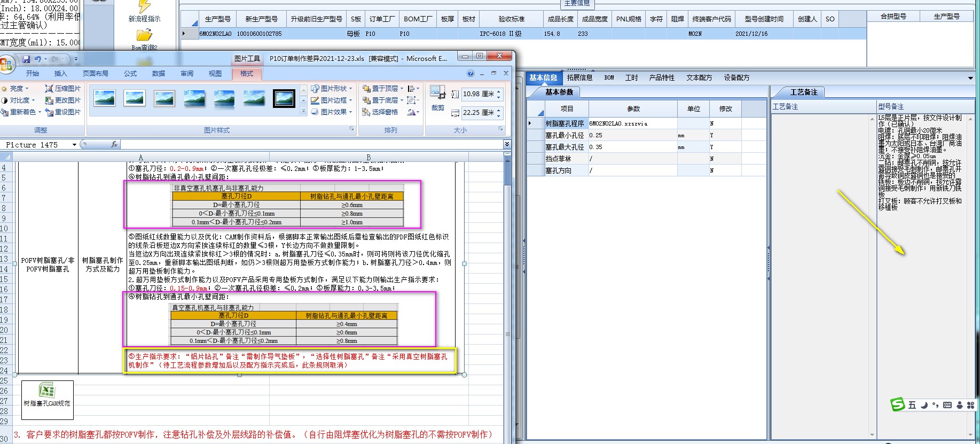Image resolution: width=980 pixels, height=444 pixels.
Task: Open Sogou soft keyboard icon
Action: click(947, 405)
